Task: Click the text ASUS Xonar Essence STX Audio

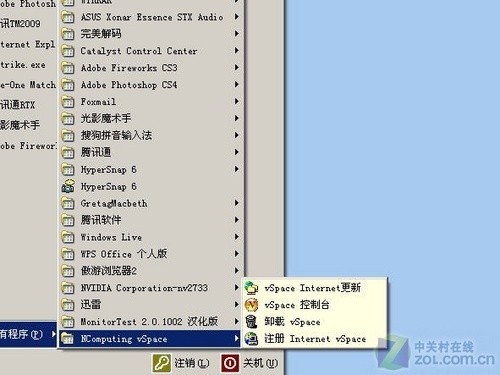Action: pyautogui.click(x=152, y=17)
